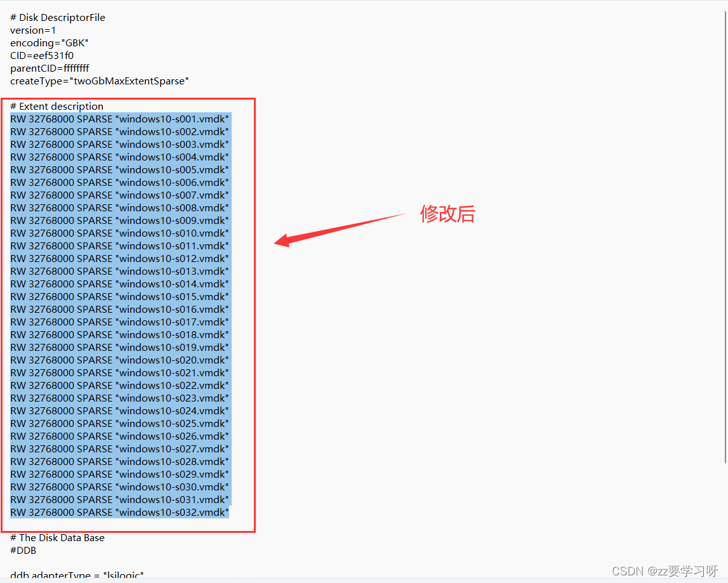Click the parentCID=ffffffff line
Screen dimensions: 728x583
(x=50, y=69)
